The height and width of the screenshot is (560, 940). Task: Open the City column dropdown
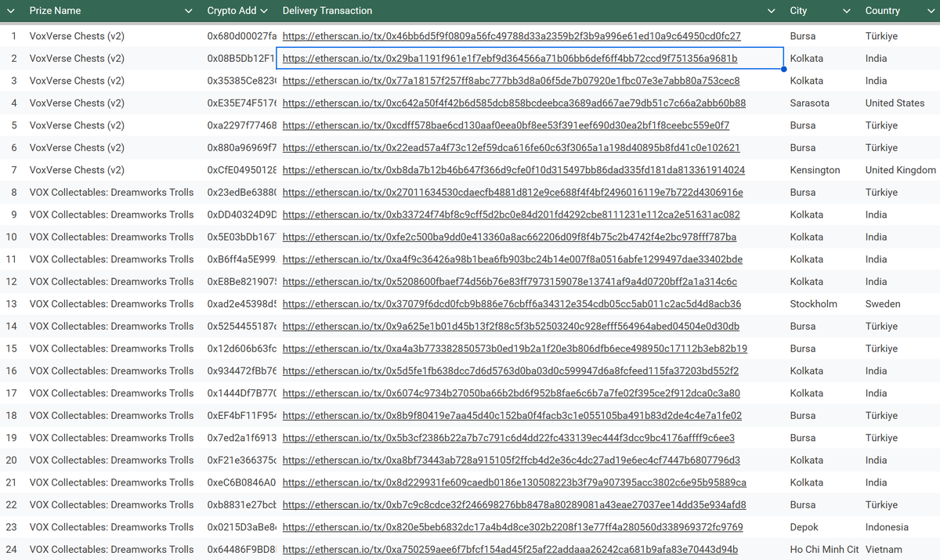tap(845, 11)
